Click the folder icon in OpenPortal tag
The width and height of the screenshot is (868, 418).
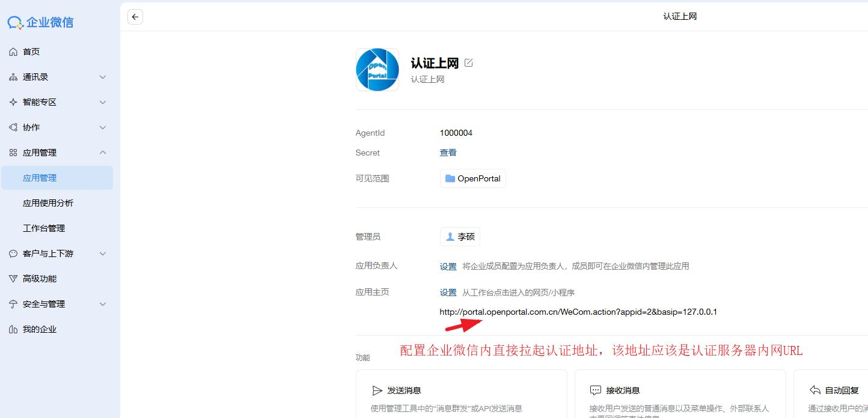pyautogui.click(x=450, y=178)
